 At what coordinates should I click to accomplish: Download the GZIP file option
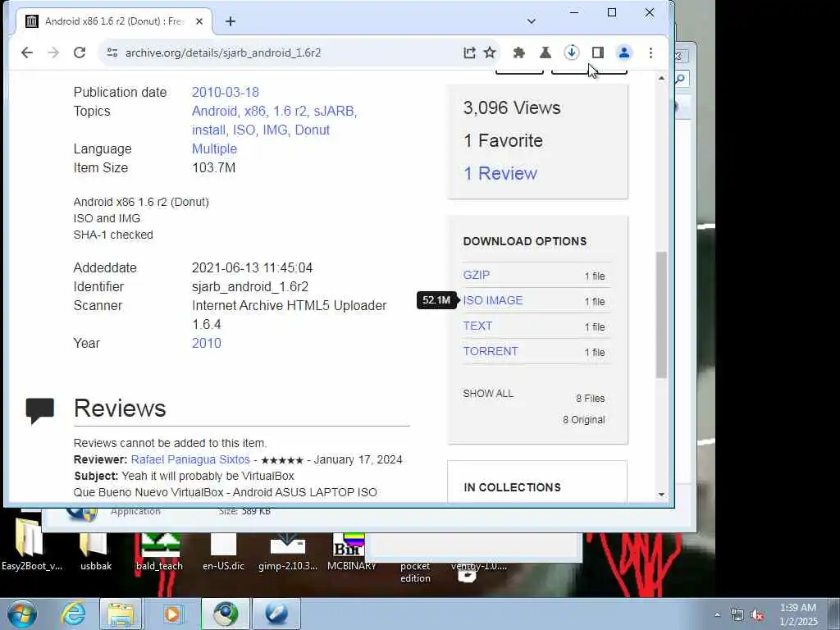[x=477, y=275]
